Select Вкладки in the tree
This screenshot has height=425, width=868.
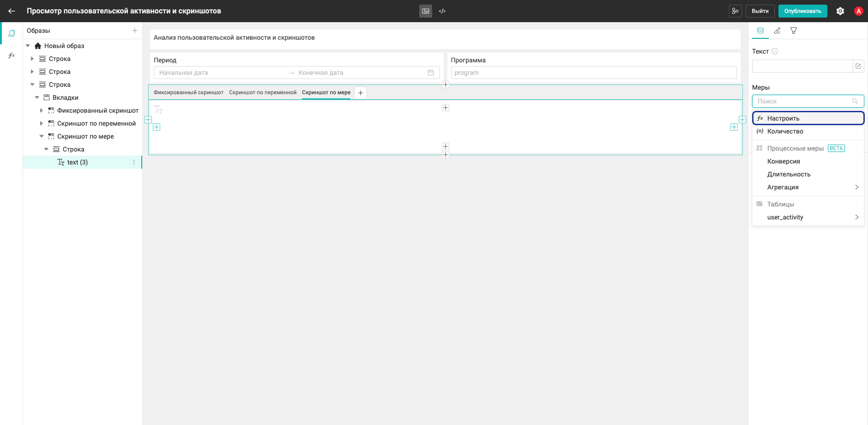pyautogui.click(x=66, y=97)
